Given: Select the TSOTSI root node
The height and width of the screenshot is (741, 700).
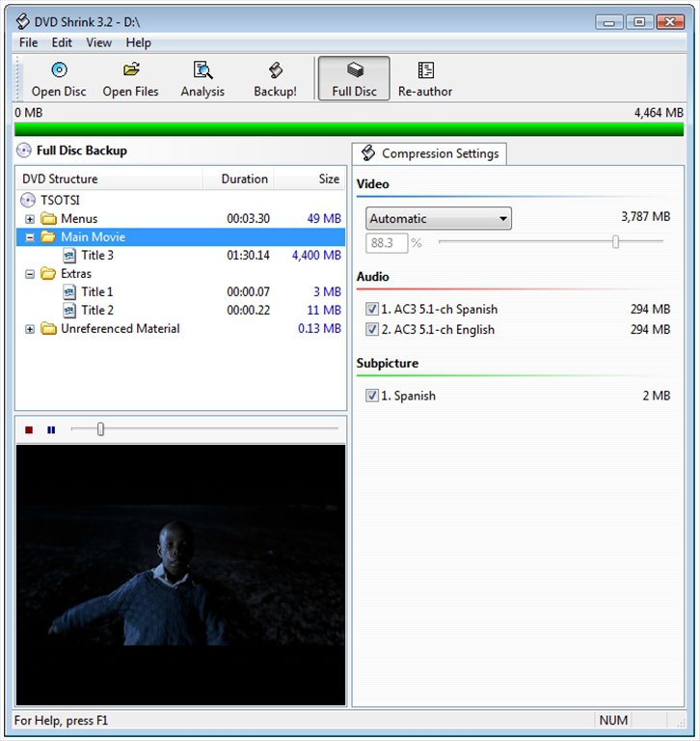Looking at the screenshot, I should [x=60, y=201].
